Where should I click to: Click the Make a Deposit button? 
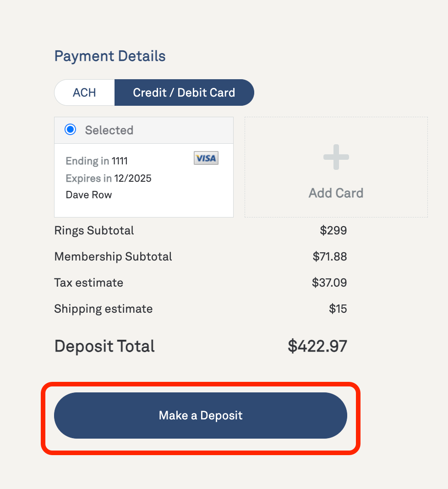click(200, 415)
